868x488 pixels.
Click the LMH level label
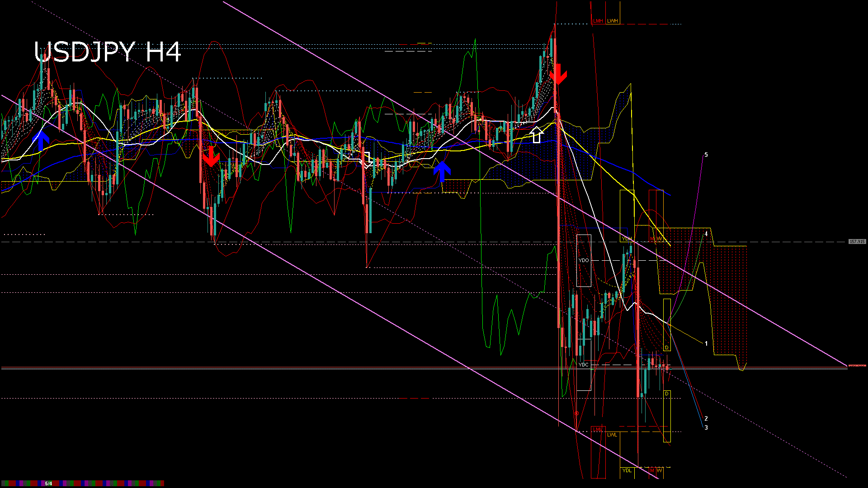pos(598,21)
